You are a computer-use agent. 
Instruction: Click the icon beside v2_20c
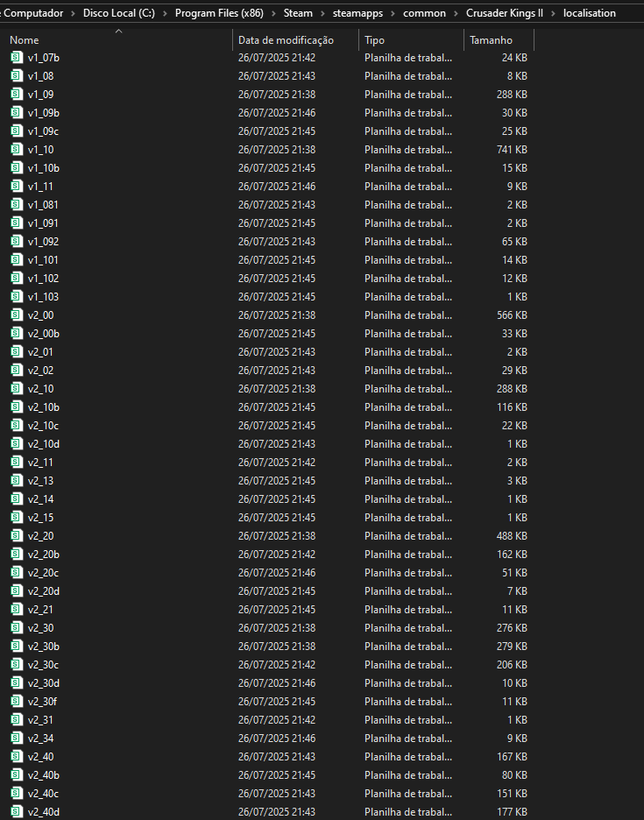point(17,573)
